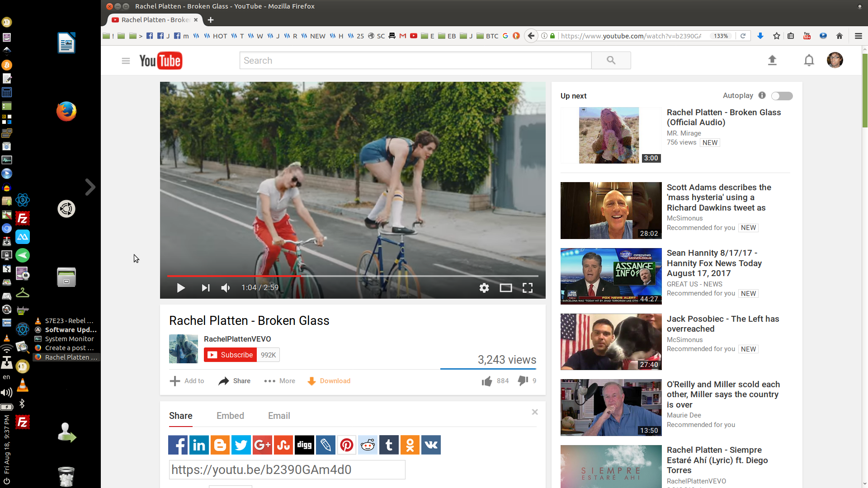Bookmark this page star icon
This screenshot has height=488, width=868.
pos(777,36)
